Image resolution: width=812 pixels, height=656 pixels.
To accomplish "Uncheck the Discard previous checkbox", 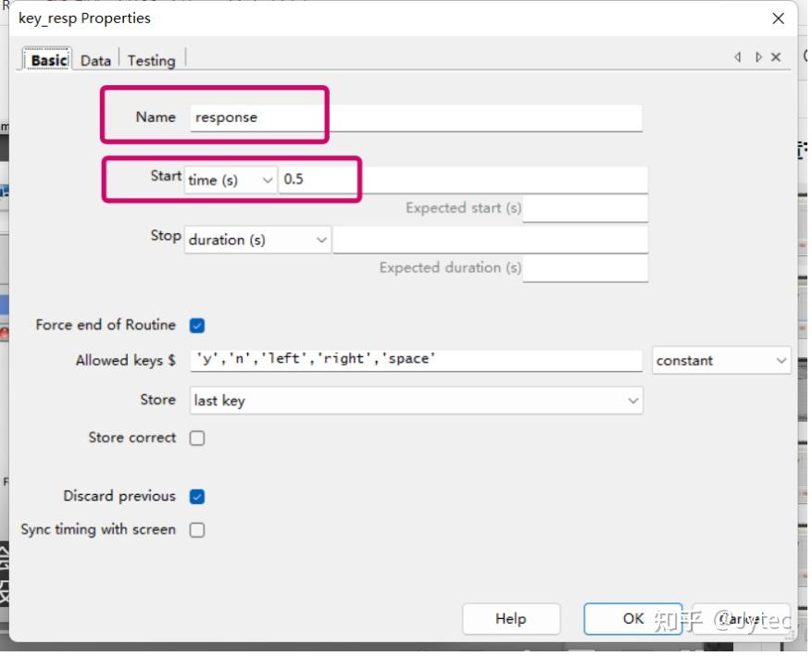I will 197,497.
